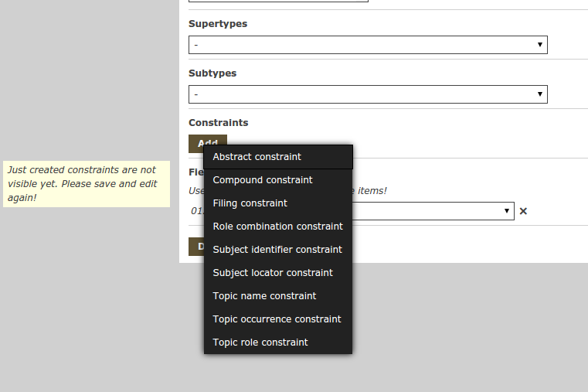
Task: Click the Constraints section heading
Action: (x=218, y=123)
